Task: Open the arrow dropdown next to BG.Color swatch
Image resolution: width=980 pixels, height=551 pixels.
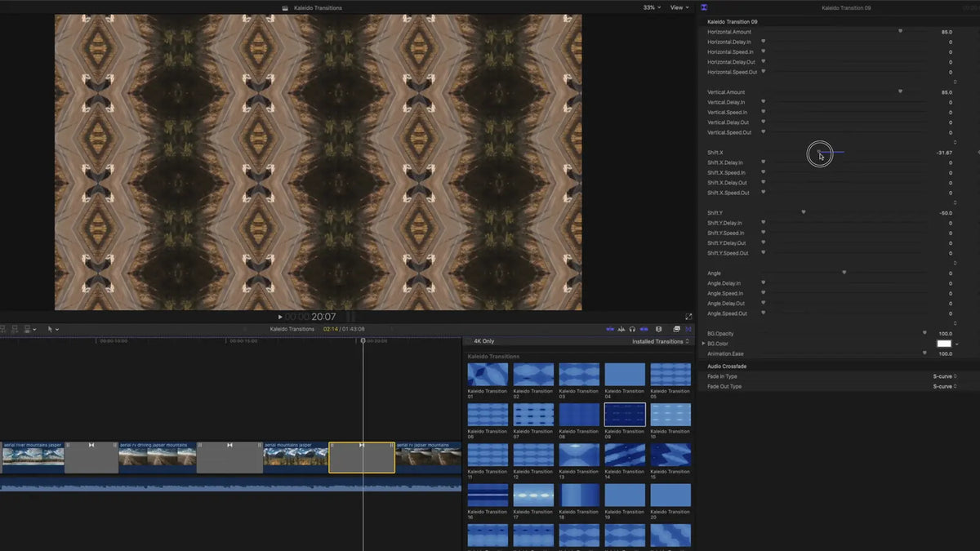Action: point(956,344)
